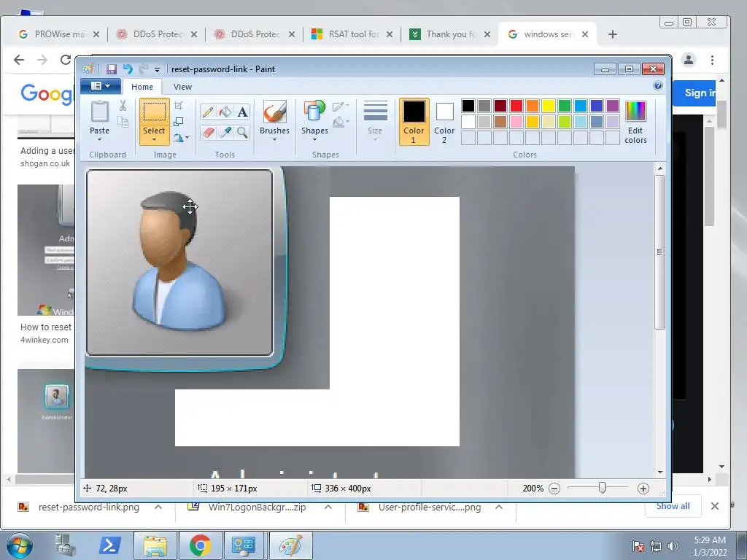Click the Redo arrow in Paint title bar
Viewport: 747px width, 560px height.
[144, 69]
